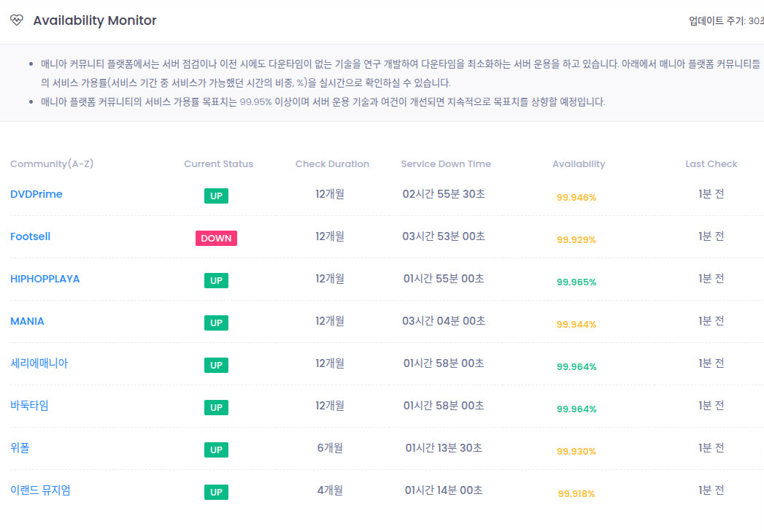Image resolution: width=764 pixels, height=532 pixels.
Task: Click the Availability Monitor page title
Action: pos(95,20)
